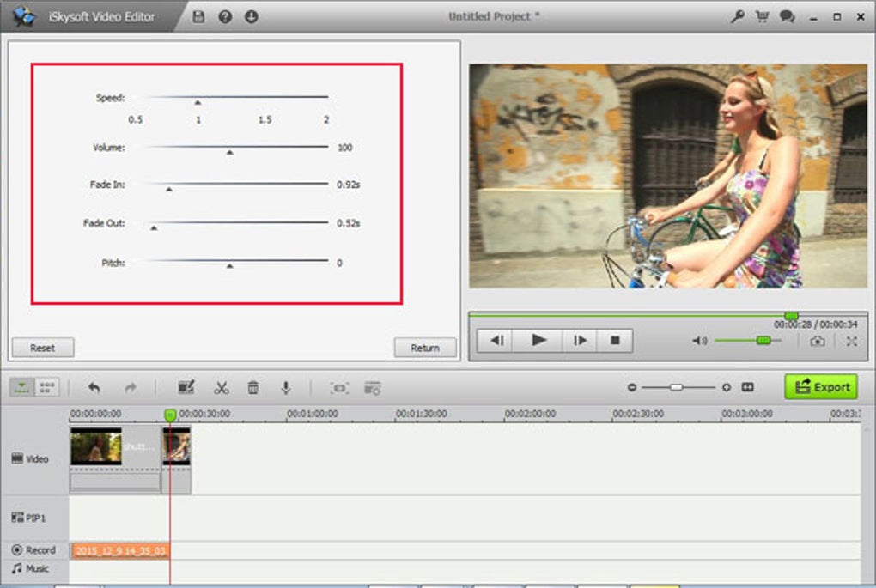Click the Video track label
The width and height of the screenshot is (876, 588).
[30, 459]
